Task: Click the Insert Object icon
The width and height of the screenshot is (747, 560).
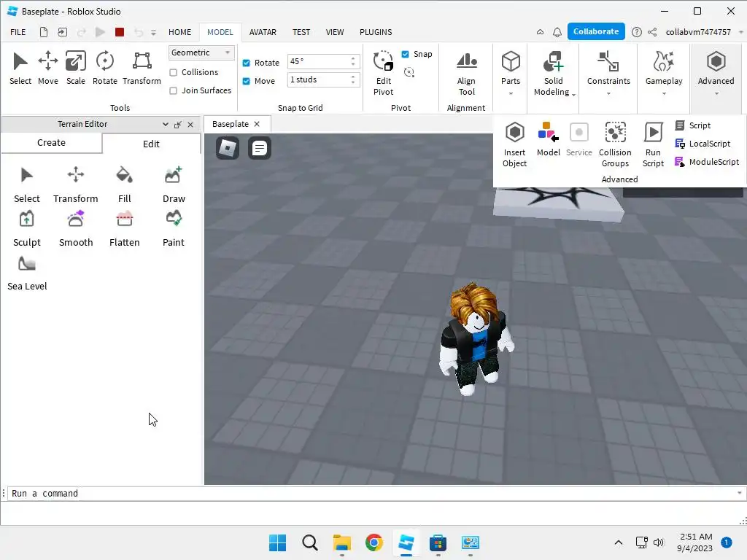Action: pos(514,144)
